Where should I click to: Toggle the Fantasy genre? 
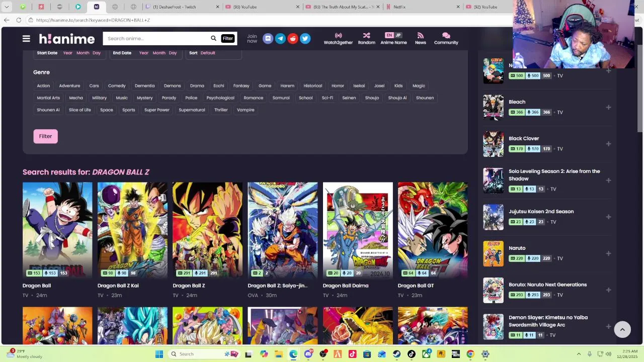pyautogui.click(x=241, y=85)
